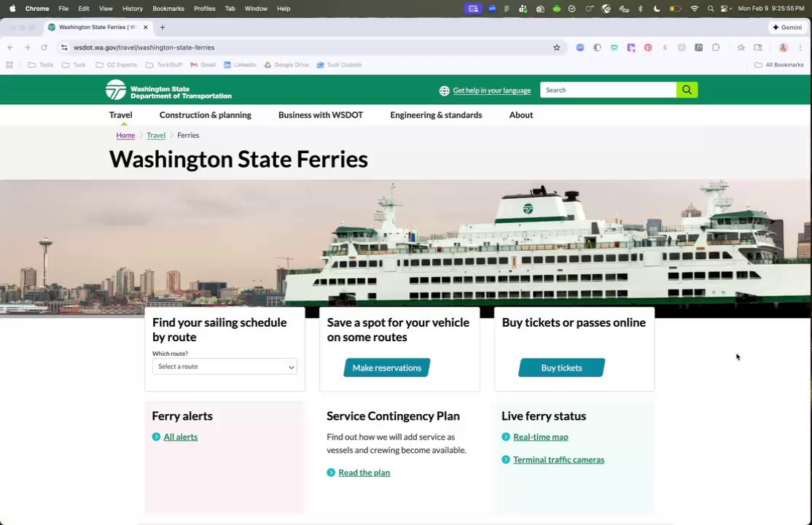Screen dimensions: 812x525
Task: Click the WSDOT logo in the header
Action: (x=168, y=90)
